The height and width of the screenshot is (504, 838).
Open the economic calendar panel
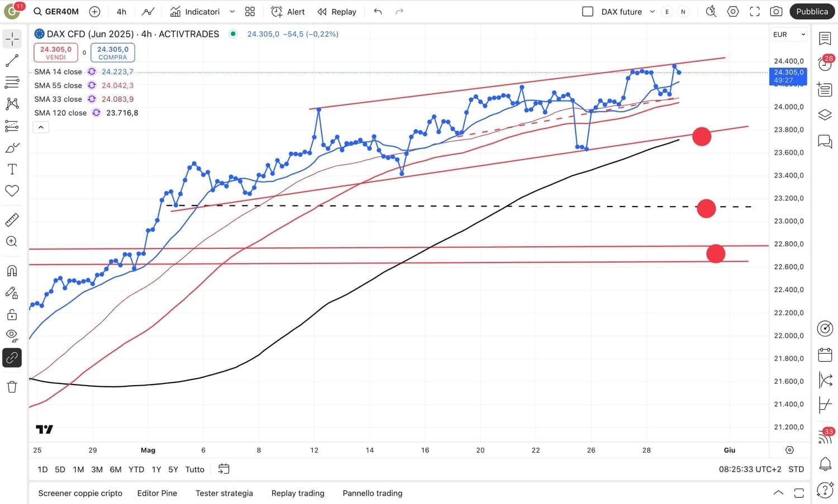click(x=825, y=354)
